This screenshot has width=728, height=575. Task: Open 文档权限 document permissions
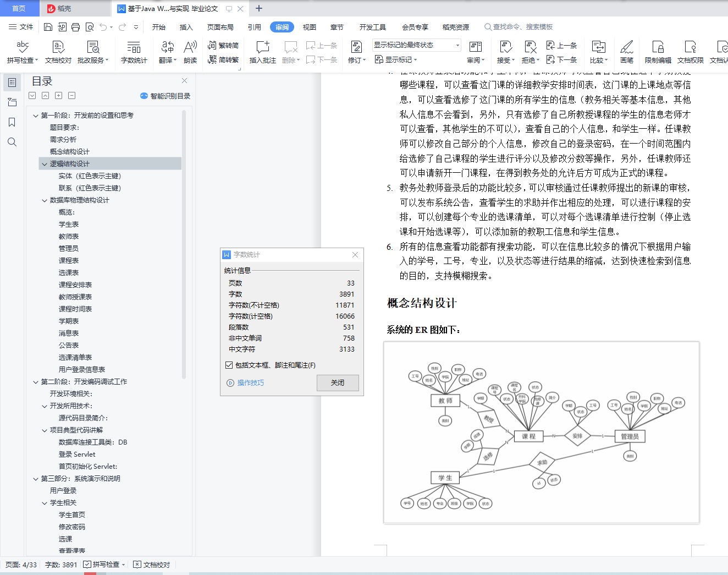(x=691, y=52)
